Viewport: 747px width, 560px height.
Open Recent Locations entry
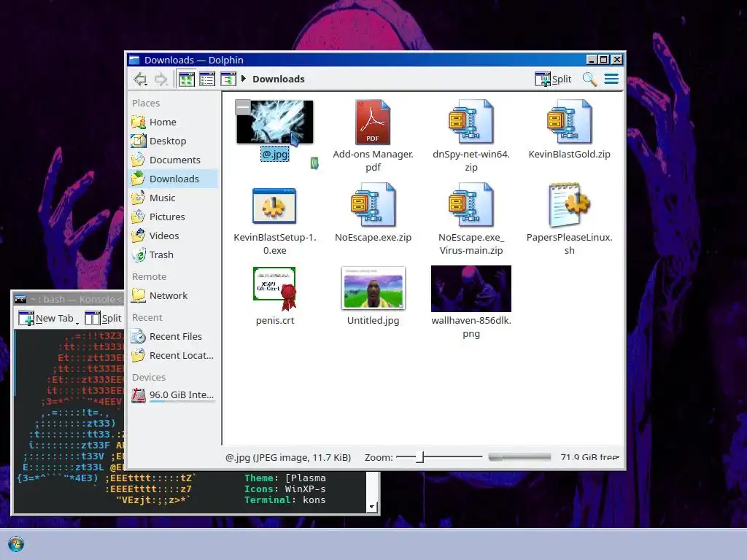coord(174,356)
